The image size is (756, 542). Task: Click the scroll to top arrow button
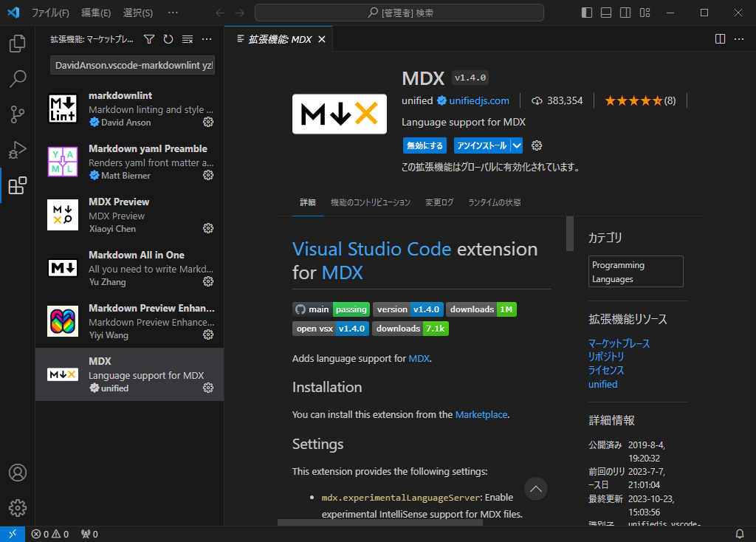536,489
